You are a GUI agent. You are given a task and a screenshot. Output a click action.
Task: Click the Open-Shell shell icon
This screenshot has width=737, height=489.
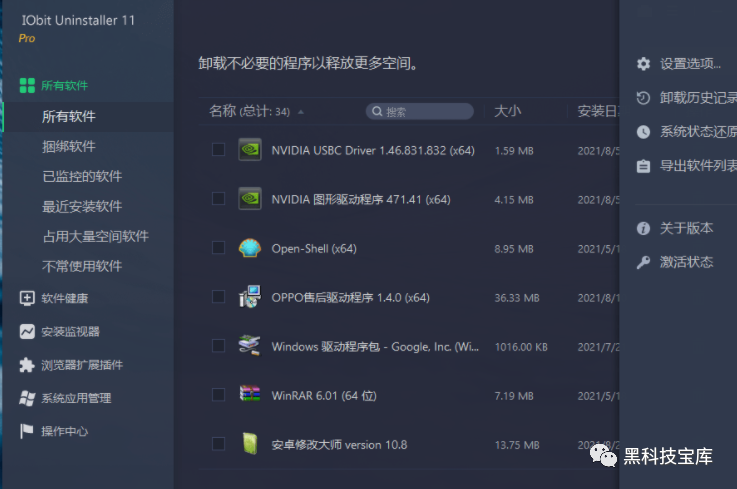[x=250, y=247]
